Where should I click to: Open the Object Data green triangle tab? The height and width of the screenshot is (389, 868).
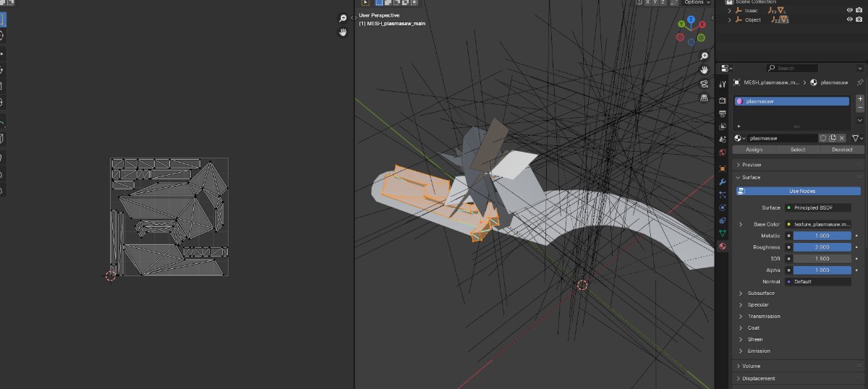click(x=722, y=233)
